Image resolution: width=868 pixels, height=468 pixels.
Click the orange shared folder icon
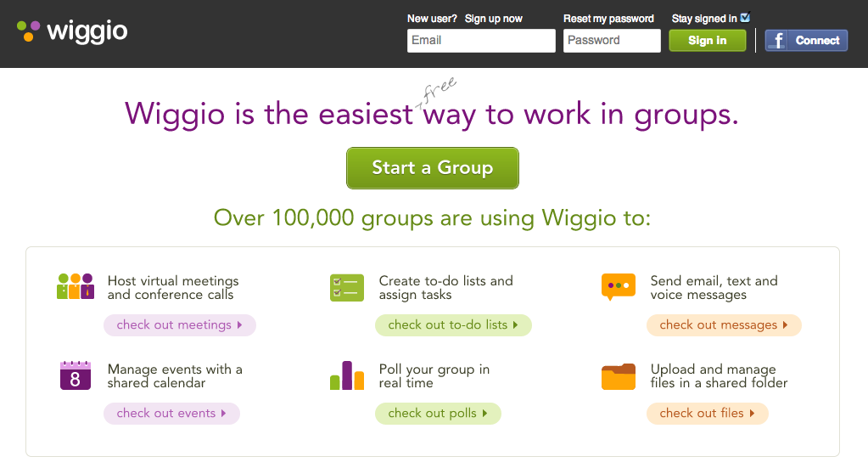point(619,376)
